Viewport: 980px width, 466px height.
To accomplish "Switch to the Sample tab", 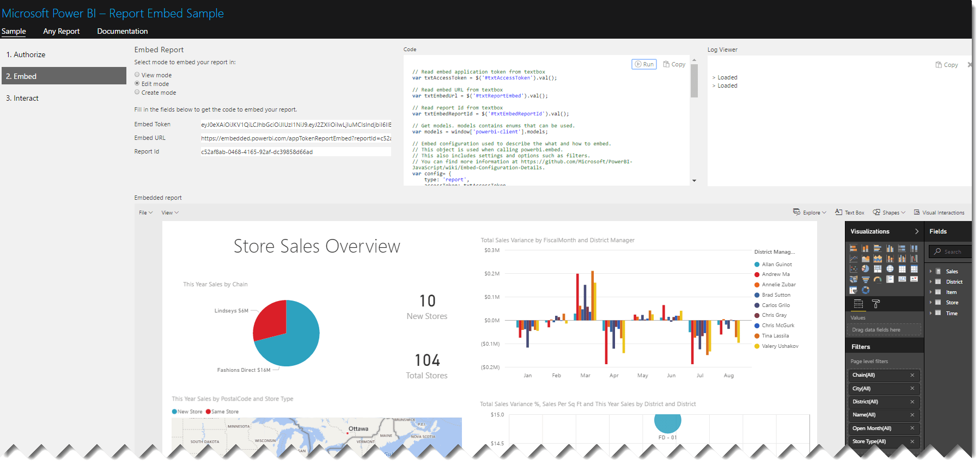I will 14,31.
